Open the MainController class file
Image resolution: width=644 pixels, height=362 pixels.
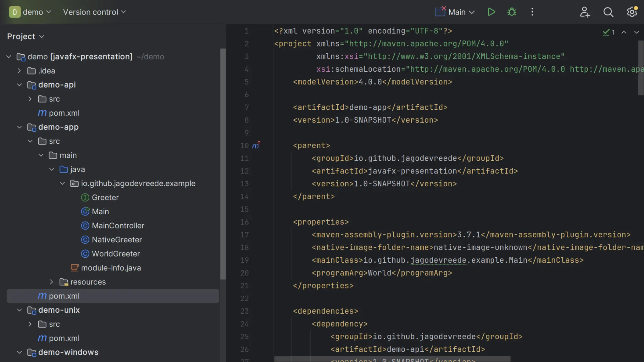[118, 226]
